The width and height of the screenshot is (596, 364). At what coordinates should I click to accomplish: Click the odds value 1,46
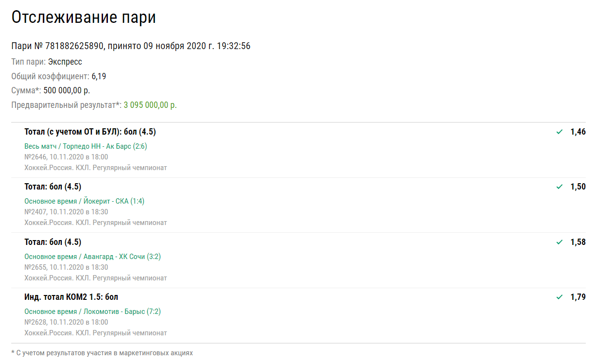coord(578,132)
